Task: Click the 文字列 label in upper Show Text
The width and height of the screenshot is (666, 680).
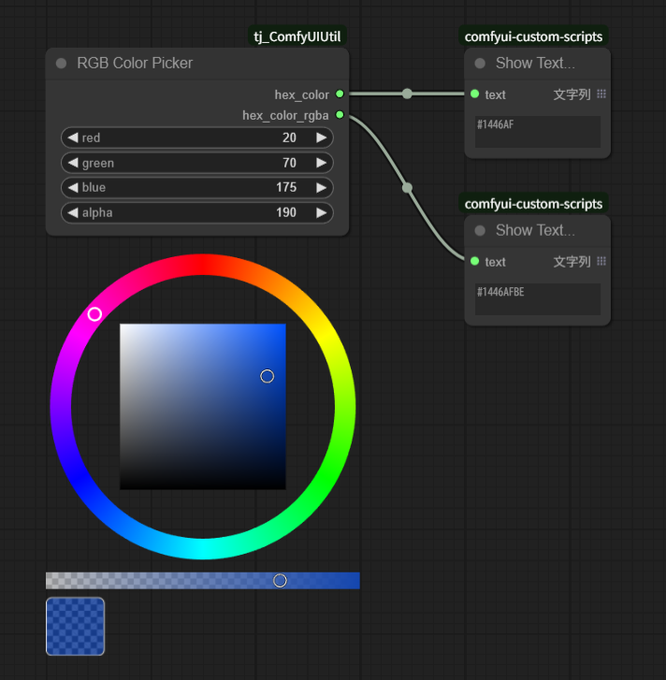Action: pyautogui.click(x=572, y=95)
